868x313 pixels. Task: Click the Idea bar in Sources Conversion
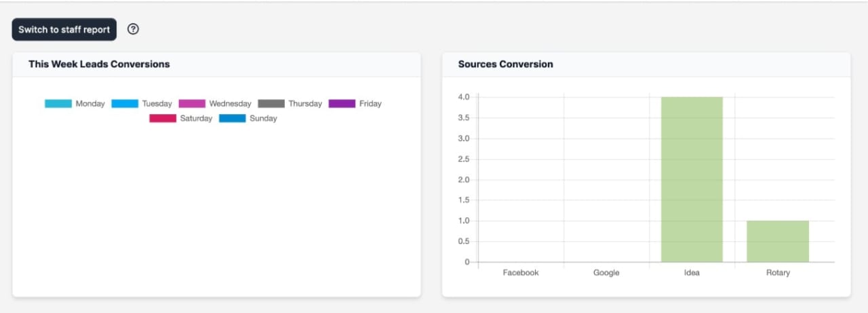pyautogui.click(x=692, y=179)
